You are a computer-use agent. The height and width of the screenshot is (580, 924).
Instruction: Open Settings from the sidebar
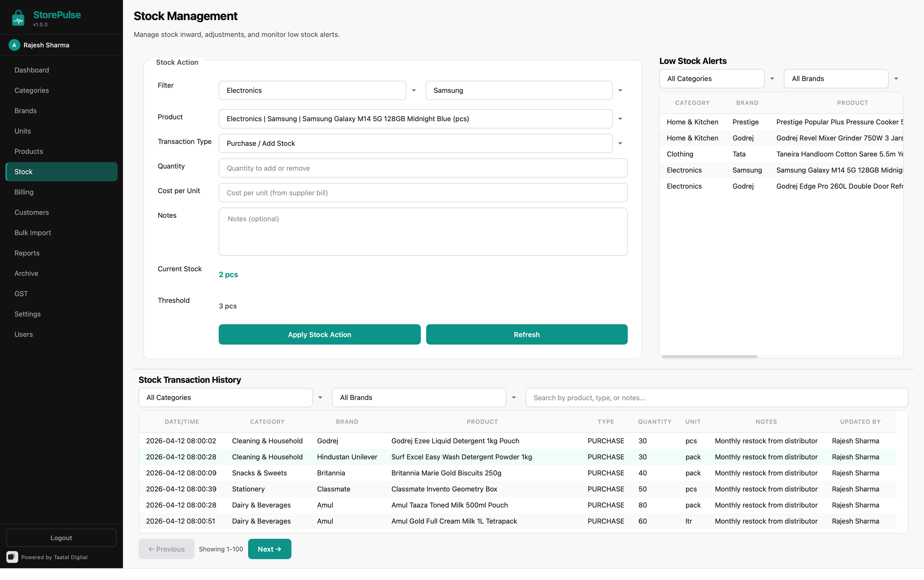coord(61,314)
